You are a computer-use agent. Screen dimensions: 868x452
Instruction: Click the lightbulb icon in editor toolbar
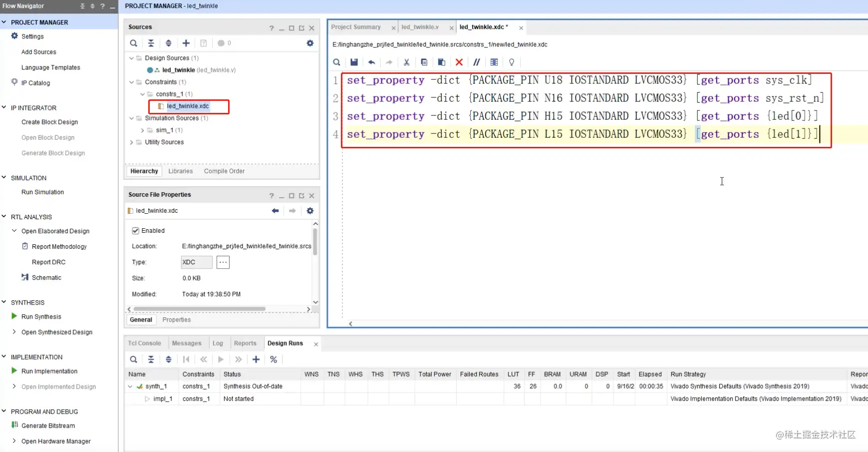point(512,62)
